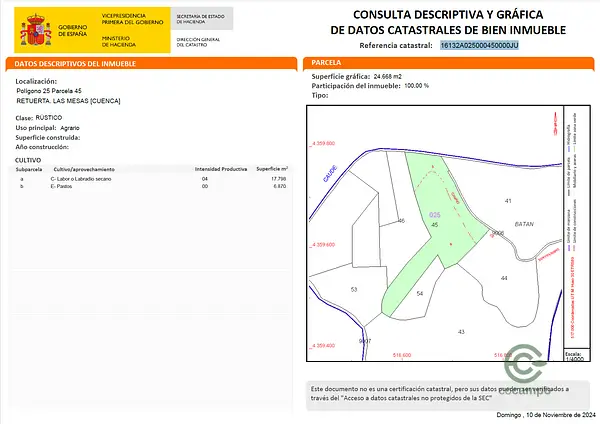The image size is (600, 424).
Task: Click the 'E- Pastos' crop row
Action: click(x=61, y=186)
